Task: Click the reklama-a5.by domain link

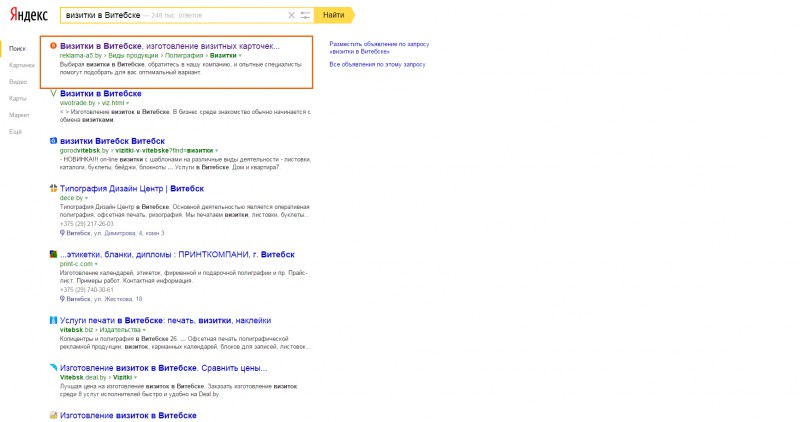Action: [81, 55]
